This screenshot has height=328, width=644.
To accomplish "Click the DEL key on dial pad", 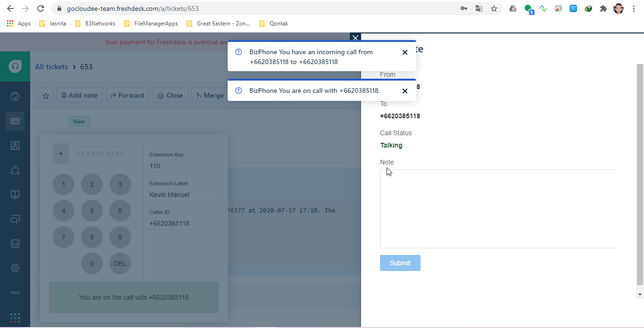I will click(x=120, y=263).
